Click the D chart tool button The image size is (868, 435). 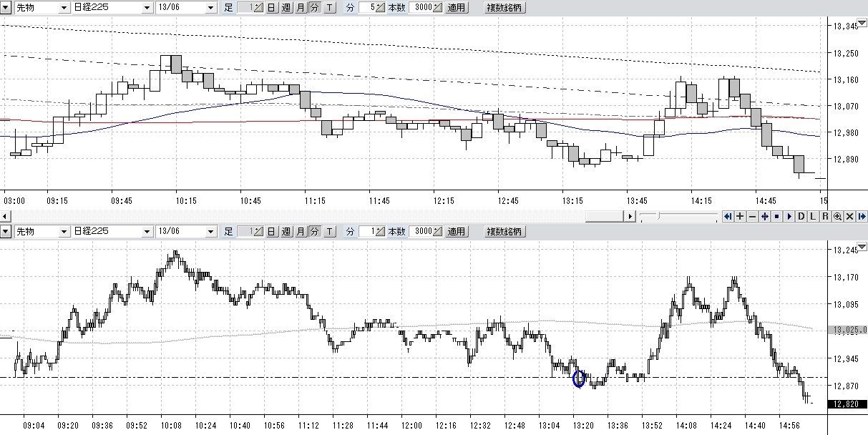801,216
